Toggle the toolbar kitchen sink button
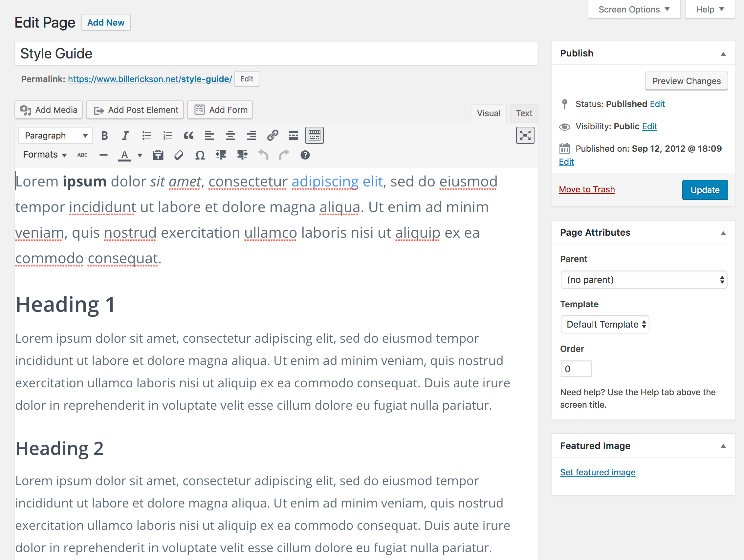Image resolution: width=744 pixels, height=560 pixels. coord(314,136)
